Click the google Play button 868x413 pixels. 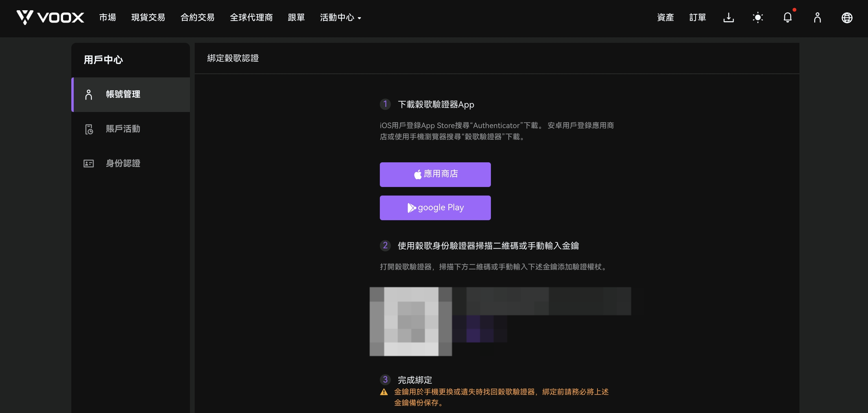[435, 208]
